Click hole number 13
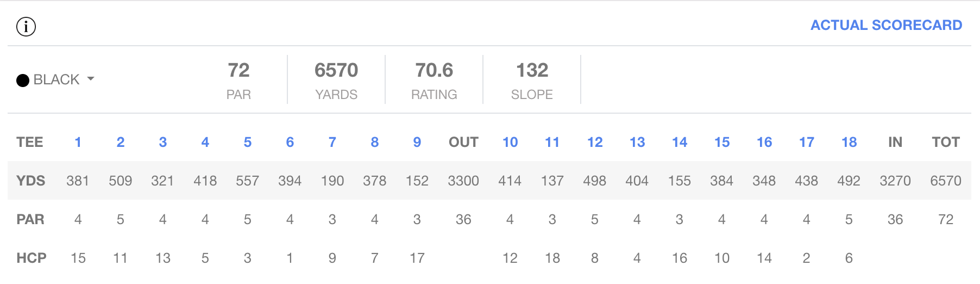The image size is (980, 284). coord(637,143)
